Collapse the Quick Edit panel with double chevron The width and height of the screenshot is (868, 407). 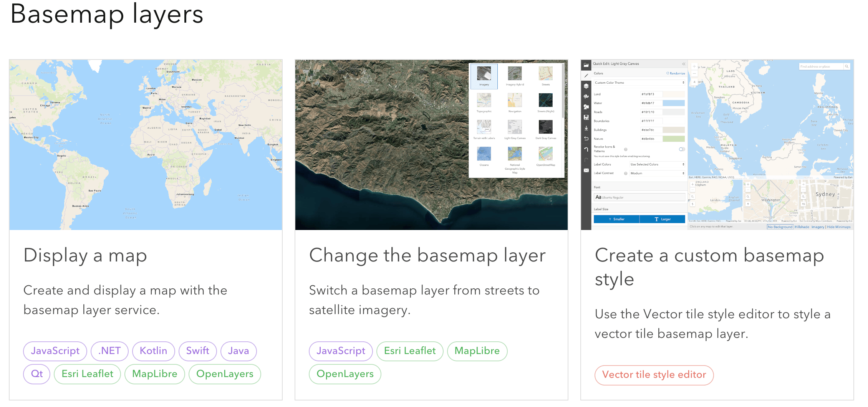point(684,64)
